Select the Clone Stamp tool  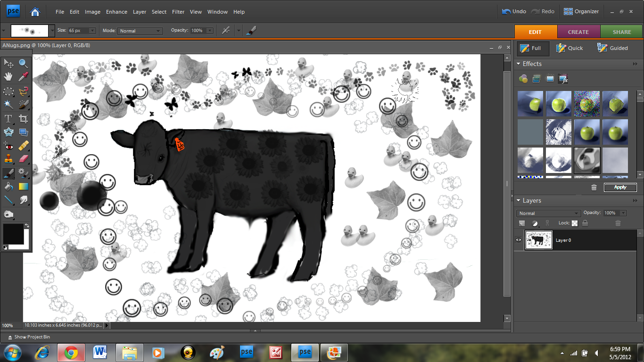pyautogui.click(x=8, y=159)
